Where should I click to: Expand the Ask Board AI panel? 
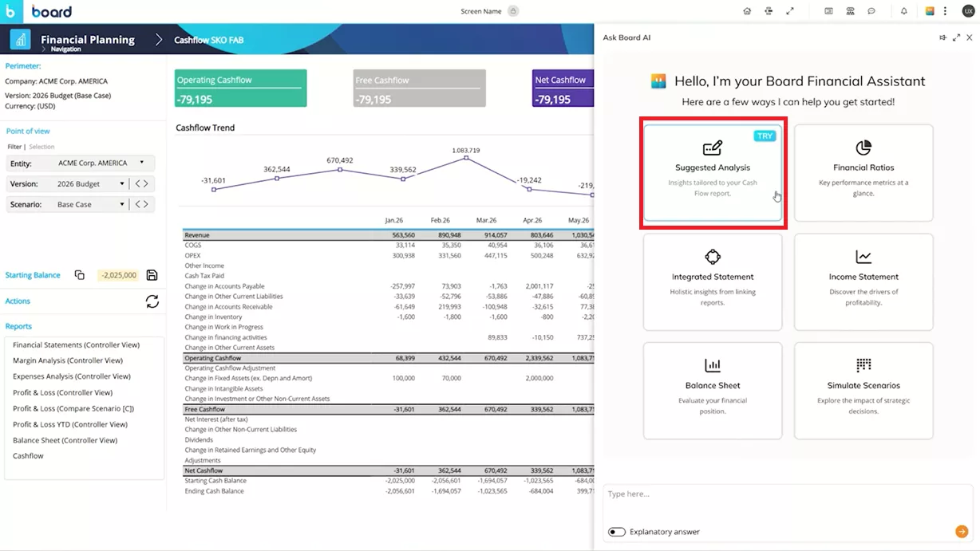pyautogui.click(x=956, y=37)
